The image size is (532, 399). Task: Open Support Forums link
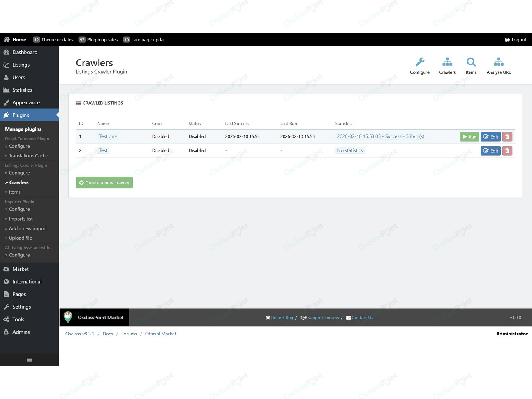[320, 318]
